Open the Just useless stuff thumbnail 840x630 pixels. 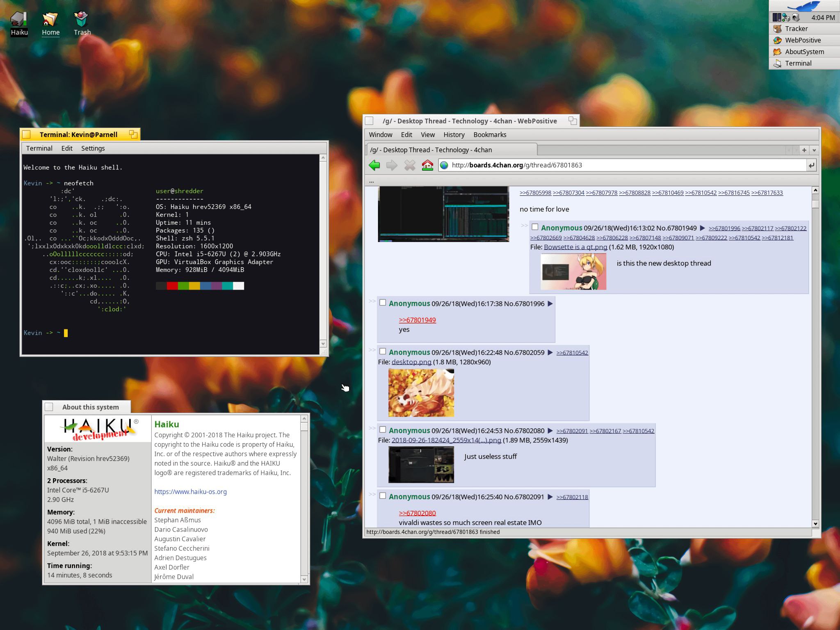coord(421,465)
